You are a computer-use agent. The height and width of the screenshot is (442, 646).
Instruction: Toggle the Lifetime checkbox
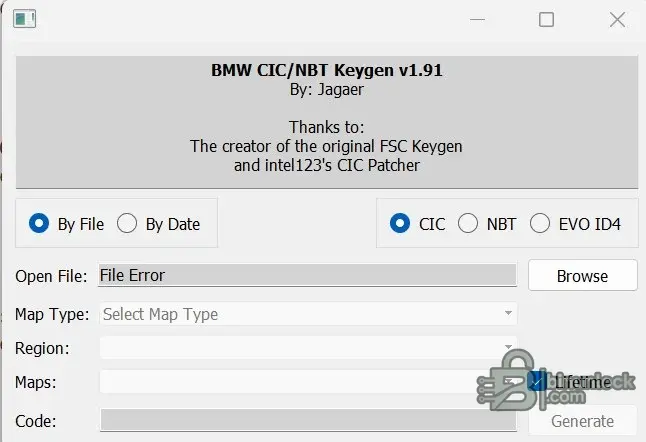538,382
